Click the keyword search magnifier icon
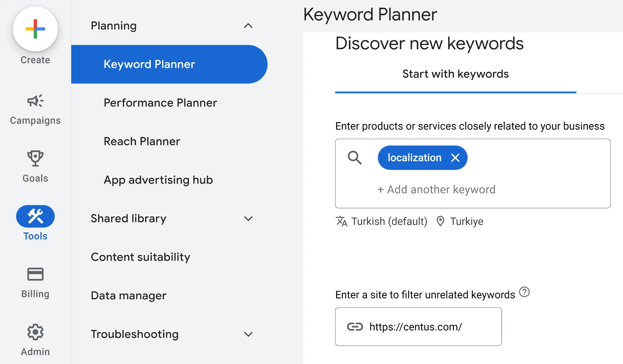This screenshot has width=623, height=364. pos(355,157)
